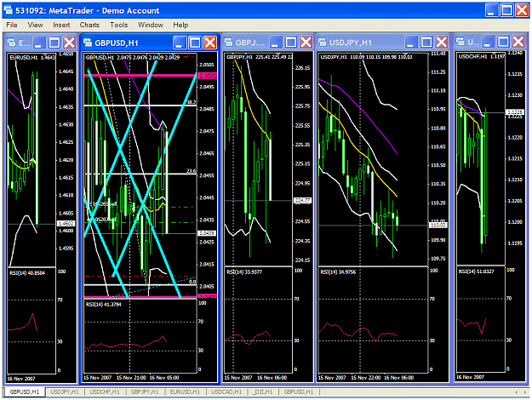
Task: Minimize the EURUSD chart window
Action: point(39,43)
